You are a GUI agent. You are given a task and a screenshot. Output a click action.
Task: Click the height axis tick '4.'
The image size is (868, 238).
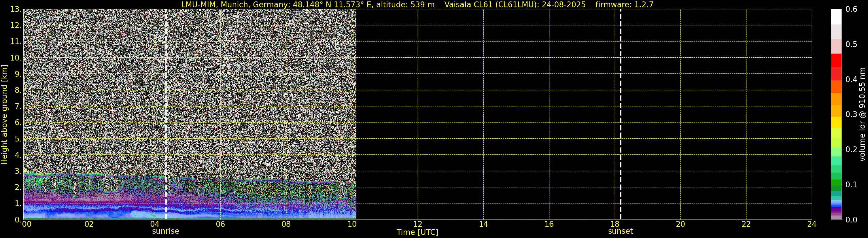click(x=18, y=155)
